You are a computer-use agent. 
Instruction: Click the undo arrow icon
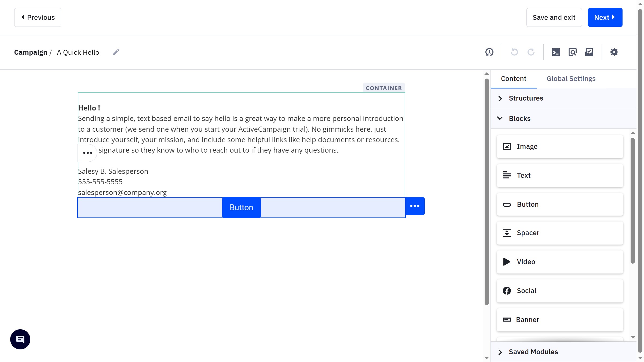pos(514,52)
